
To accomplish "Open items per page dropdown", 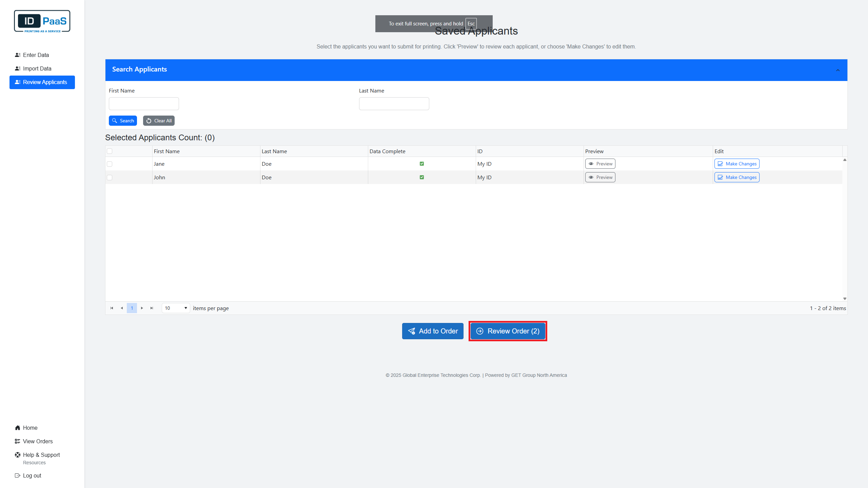I will pyautogui.click(x=176, y=308).
